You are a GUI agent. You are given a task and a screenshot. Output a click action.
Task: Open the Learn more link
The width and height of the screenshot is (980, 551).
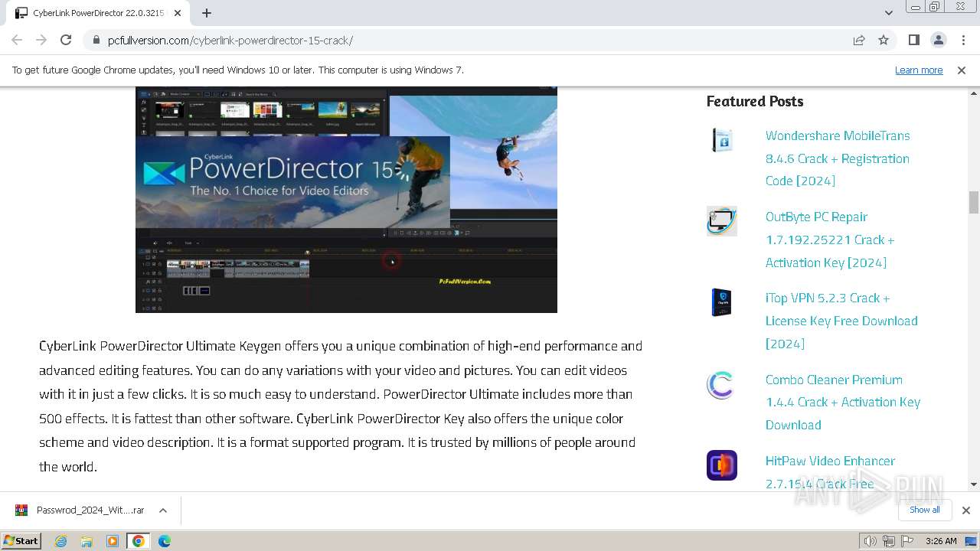click(919, 70)
